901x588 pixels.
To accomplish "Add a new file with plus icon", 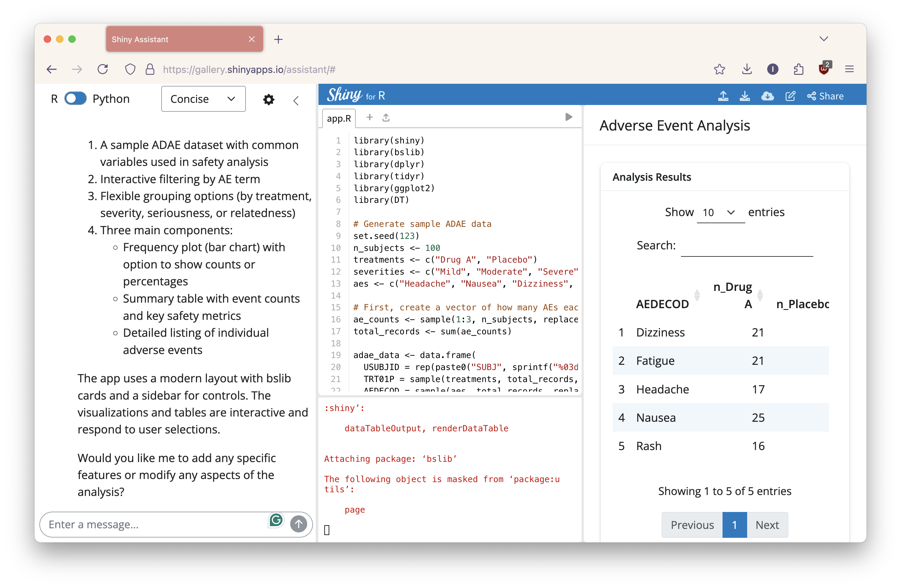I will coord(370,117).
